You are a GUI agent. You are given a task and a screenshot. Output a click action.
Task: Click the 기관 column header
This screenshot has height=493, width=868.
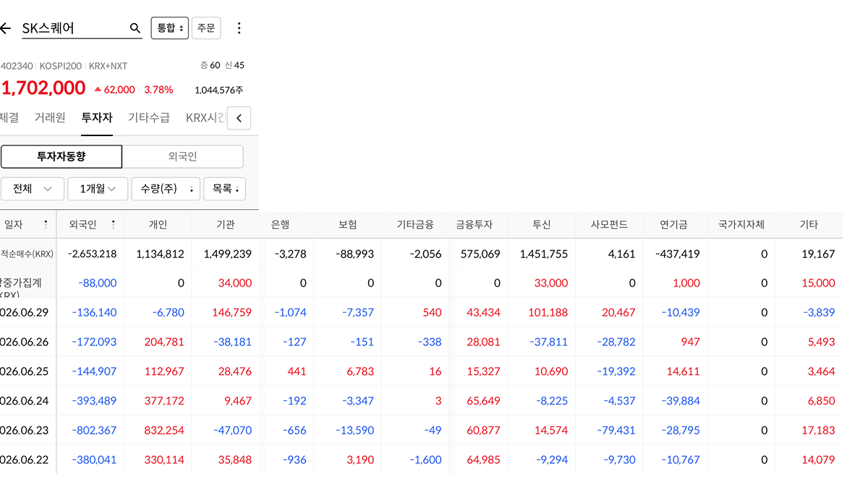[225, 224]
